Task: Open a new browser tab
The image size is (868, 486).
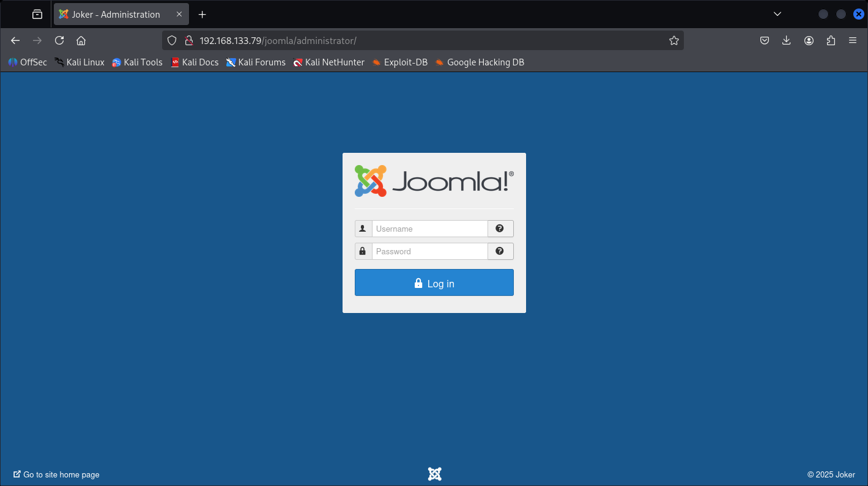Action: pos(202,14)
